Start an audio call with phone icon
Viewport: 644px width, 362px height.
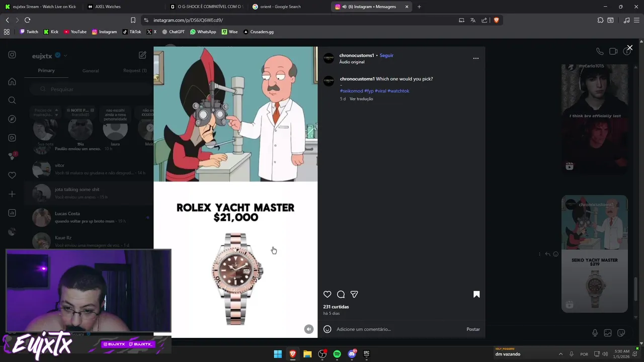pyautogui.click(x=600, y=51)
